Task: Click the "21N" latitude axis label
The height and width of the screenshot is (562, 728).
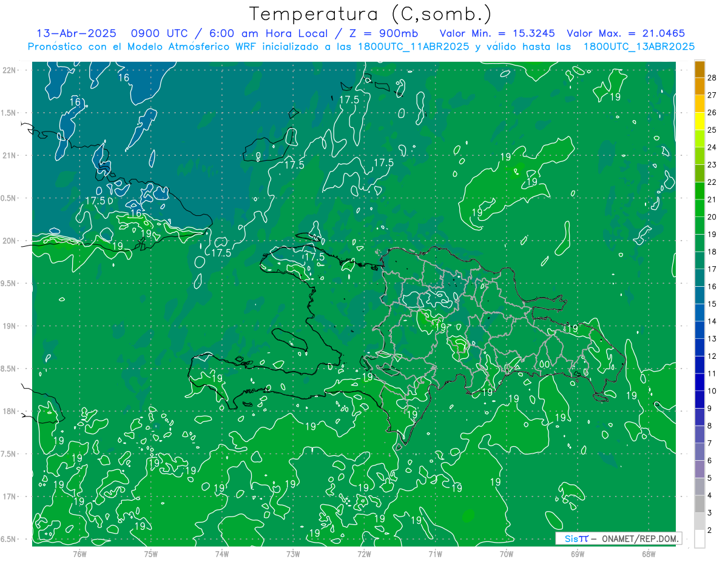Action: point(10,156)
